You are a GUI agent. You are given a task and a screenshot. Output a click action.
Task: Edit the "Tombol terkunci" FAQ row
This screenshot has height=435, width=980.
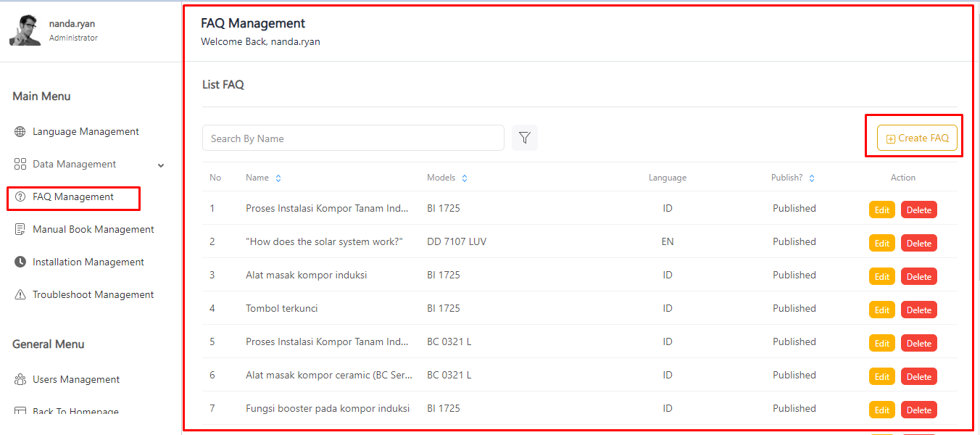coord(881,310)
